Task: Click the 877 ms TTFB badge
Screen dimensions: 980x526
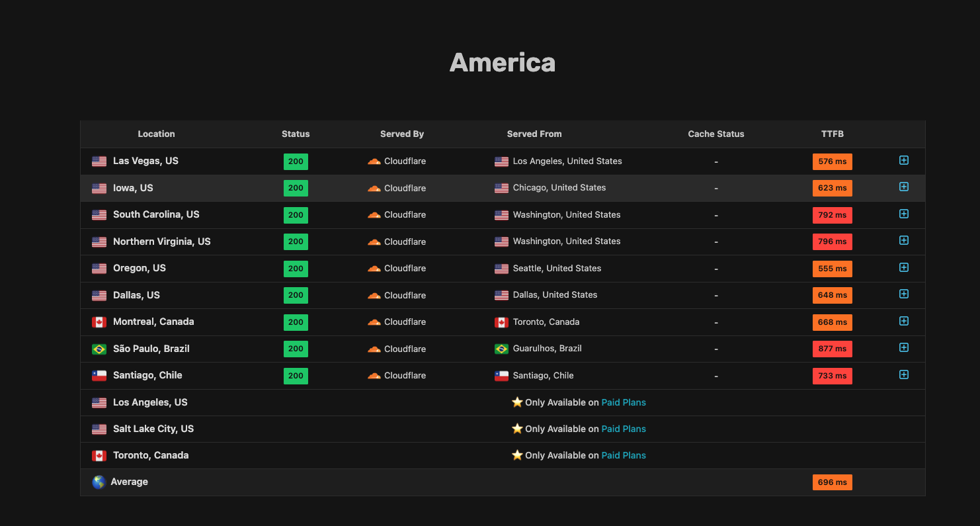Action: [833, 349]
